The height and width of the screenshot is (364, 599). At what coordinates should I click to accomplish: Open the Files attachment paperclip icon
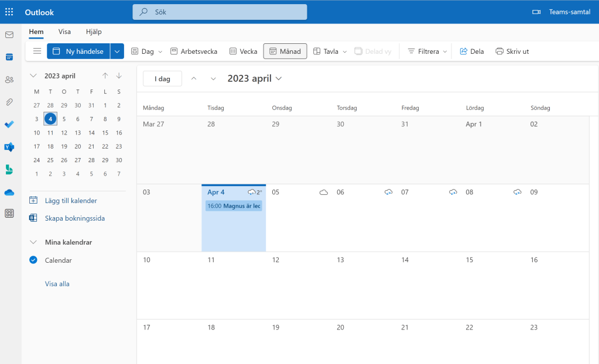(9, 102)
